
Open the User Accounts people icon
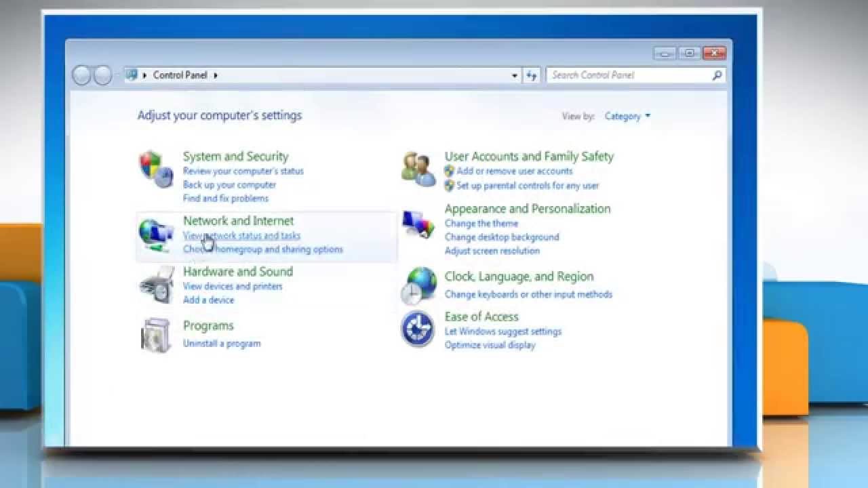(418, 169)
